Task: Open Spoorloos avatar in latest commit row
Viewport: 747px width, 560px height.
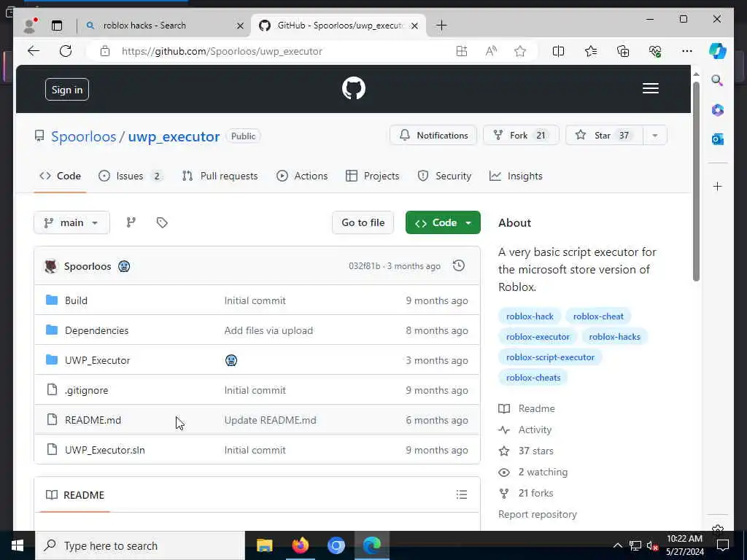Action: coord(51,266)
